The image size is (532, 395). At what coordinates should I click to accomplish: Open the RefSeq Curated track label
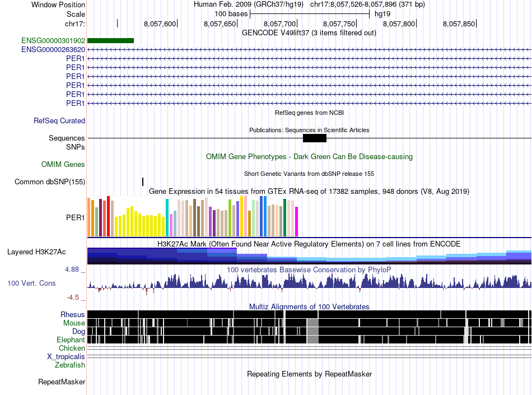[x=59, y=121]
